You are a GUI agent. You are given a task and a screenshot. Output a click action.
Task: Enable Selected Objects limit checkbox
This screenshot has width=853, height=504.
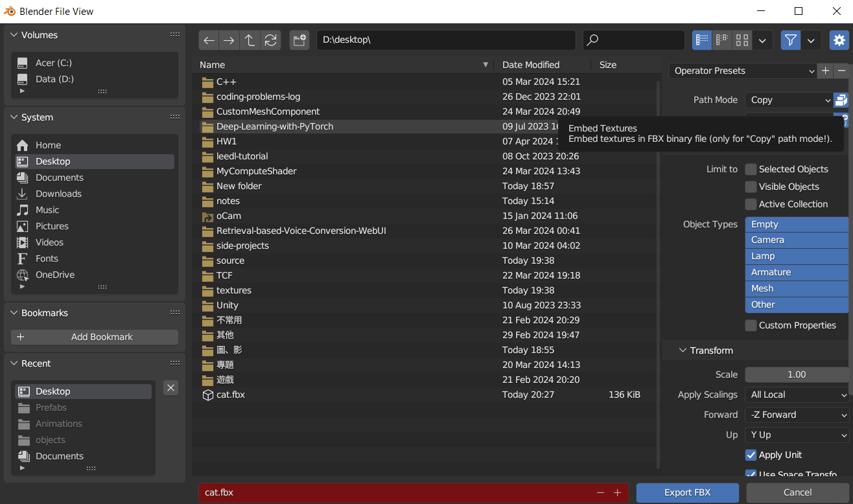pos(751,169)
